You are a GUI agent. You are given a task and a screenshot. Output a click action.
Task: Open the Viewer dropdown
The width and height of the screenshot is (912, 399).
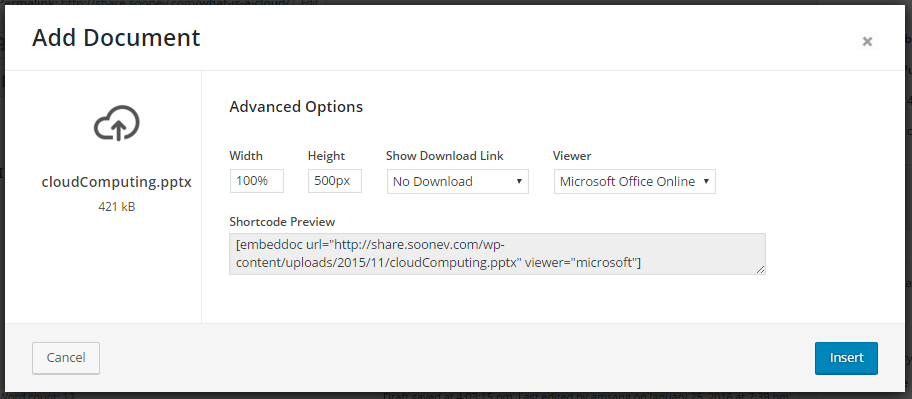point(635,181)
